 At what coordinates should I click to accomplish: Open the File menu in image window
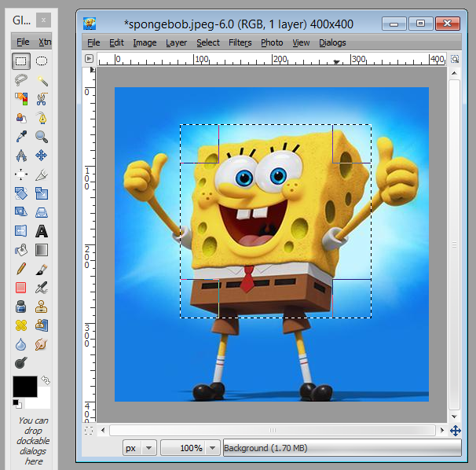pyautogui.click(x=93, y=42)
